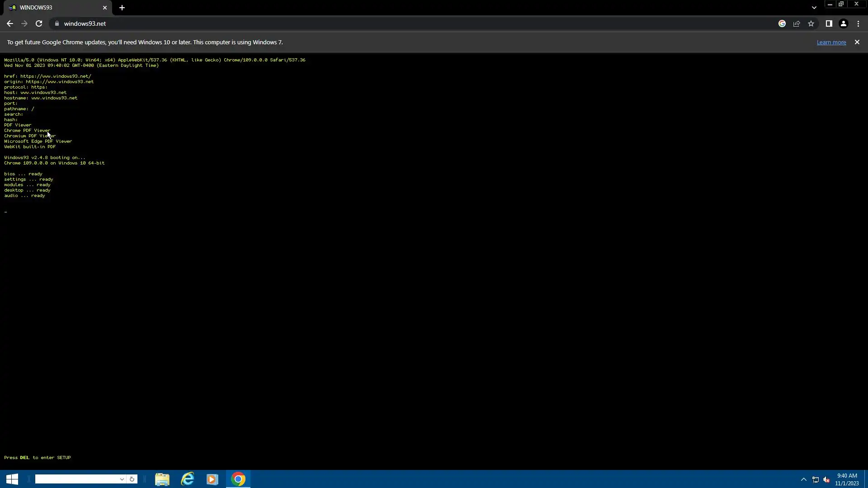Close the WINDOWS93 tab
This screenshot has width=868, height=488.
[105, 8]
